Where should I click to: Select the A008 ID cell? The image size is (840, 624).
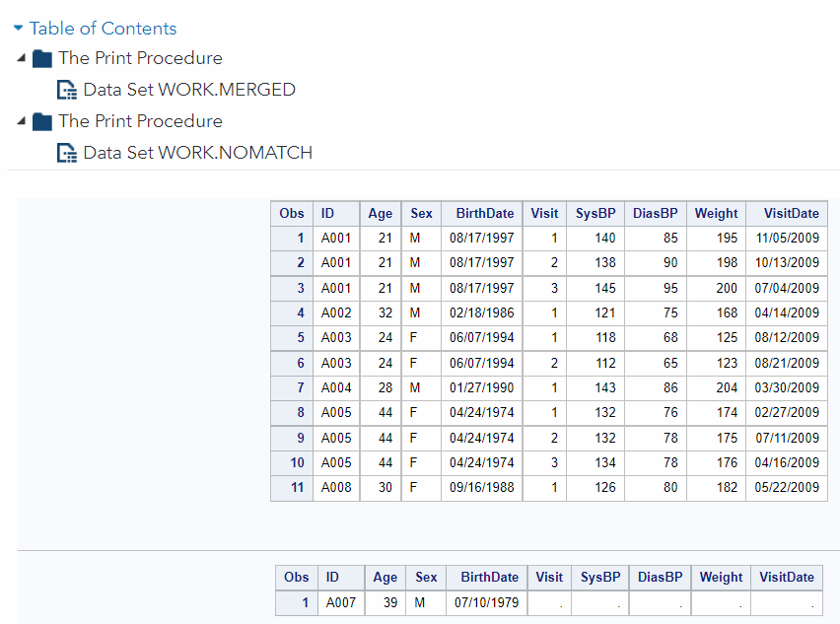(335, 487)
